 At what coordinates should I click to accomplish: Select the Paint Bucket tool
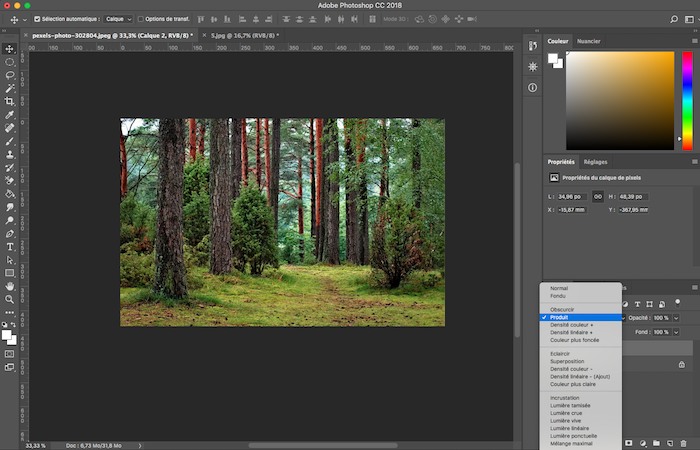[x=9, y=194]
